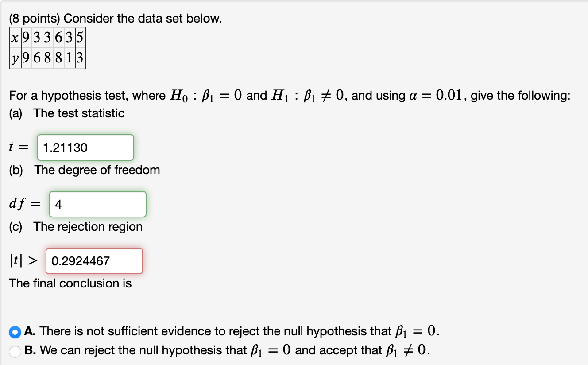Click the rejection region field showing 0.2924467
Viewport: 588px width, 365px height.
(94, 261)
